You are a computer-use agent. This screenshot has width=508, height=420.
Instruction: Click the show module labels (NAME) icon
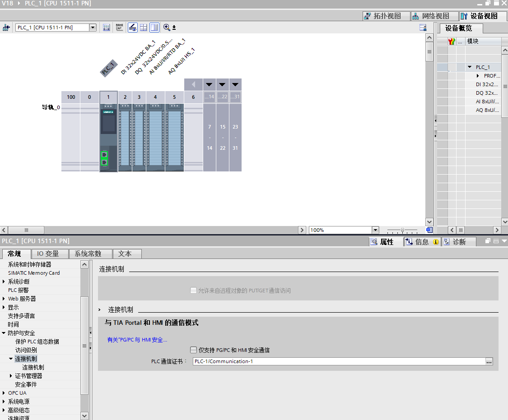[x=119, y=28]
